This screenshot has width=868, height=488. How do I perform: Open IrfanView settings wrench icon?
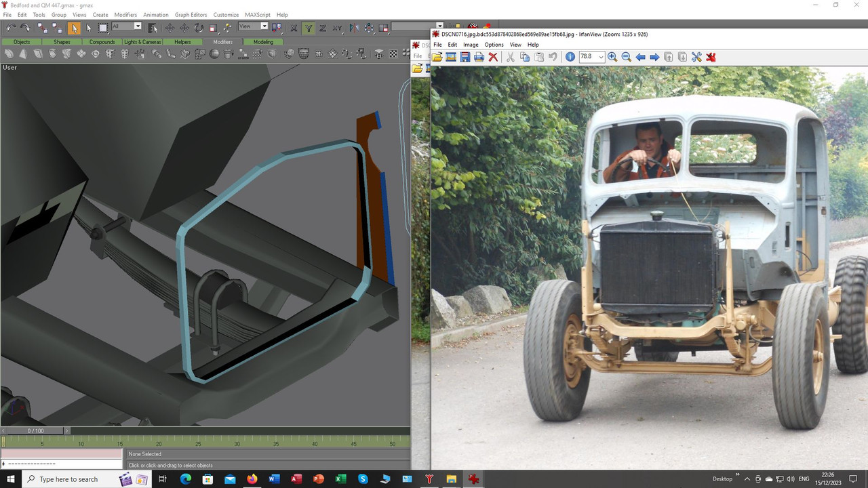click(696, 57)
